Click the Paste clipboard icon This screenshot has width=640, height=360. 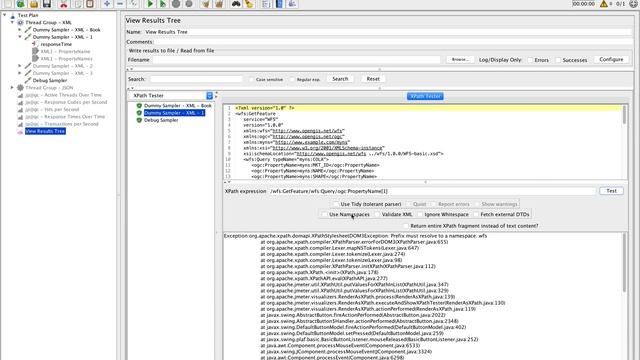[x=90, y=4]
